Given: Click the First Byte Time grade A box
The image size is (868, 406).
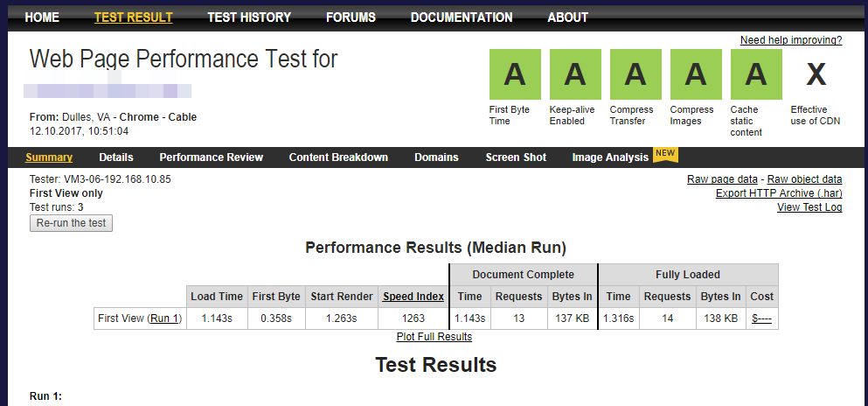Looking at the screenshot, I should click(x=515, y=74).
